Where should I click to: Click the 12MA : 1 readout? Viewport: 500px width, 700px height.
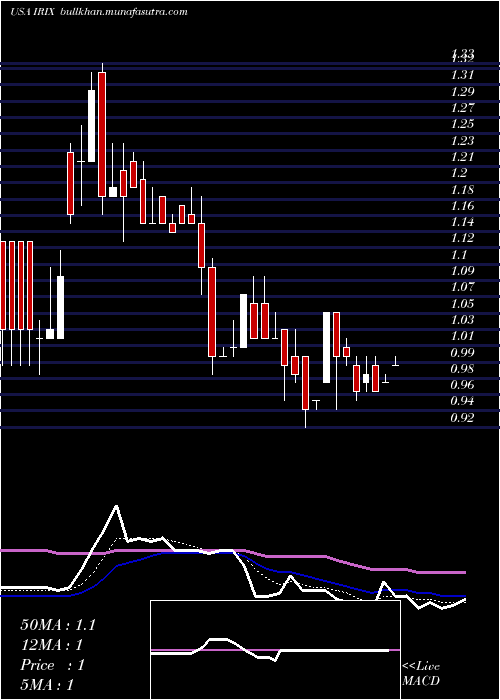click(x=52, y=645)
